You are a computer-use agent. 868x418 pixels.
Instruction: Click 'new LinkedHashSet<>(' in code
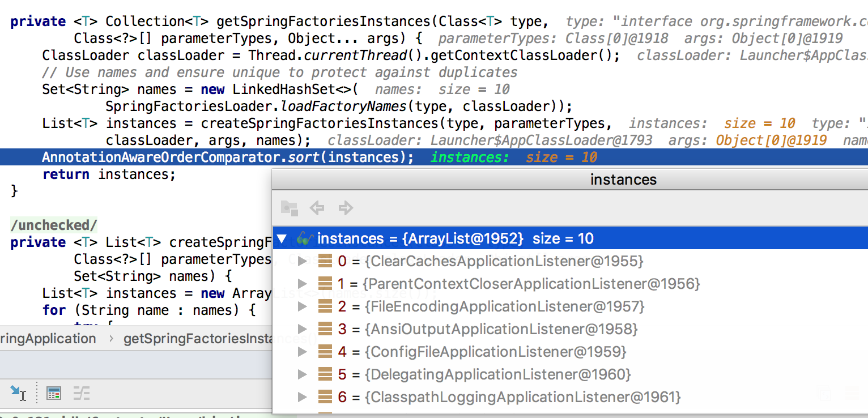coord(279,89)
